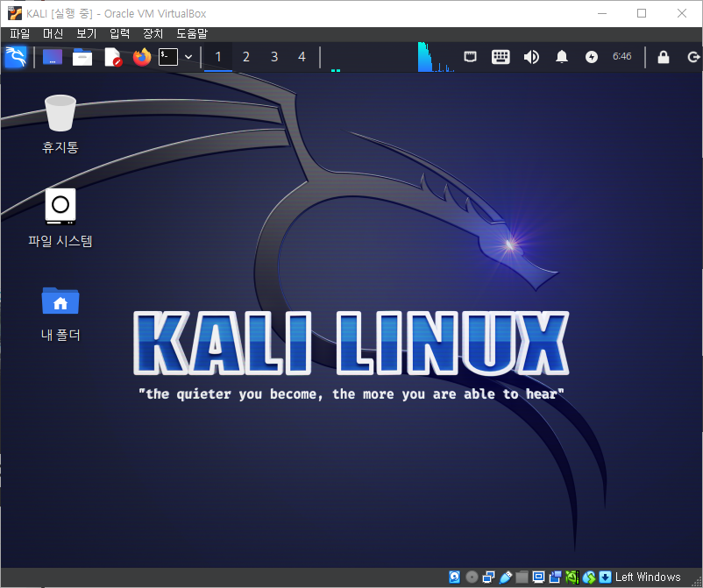Close the KALI VirtualBox window
The width and height of the screenshot is (703, 588).
click(x=682, y=13)
